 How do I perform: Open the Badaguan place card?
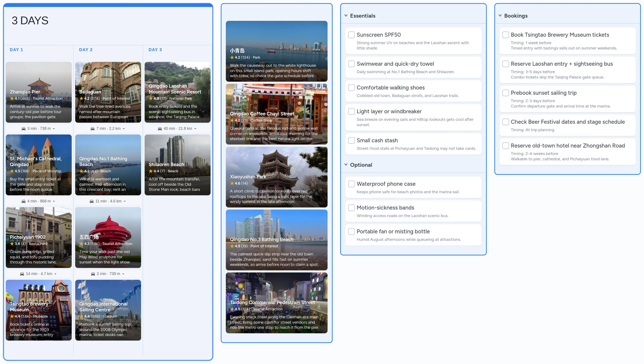tap(108, 92)
